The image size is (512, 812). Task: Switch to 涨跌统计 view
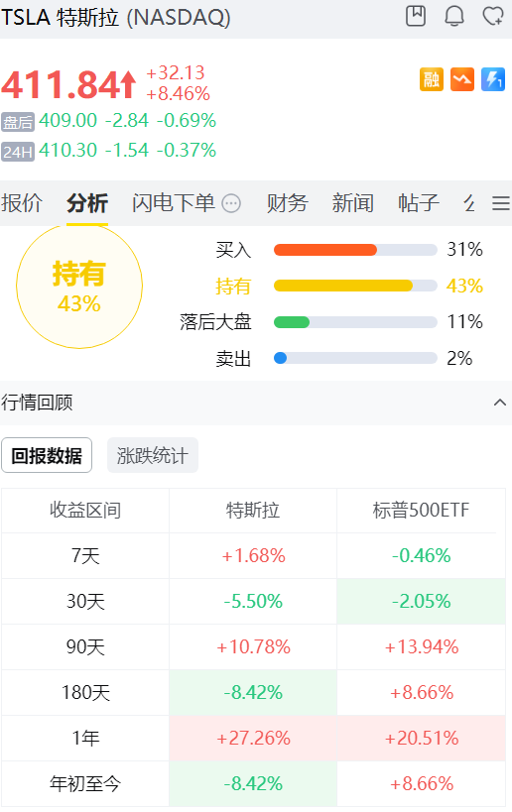coord(153,455)
